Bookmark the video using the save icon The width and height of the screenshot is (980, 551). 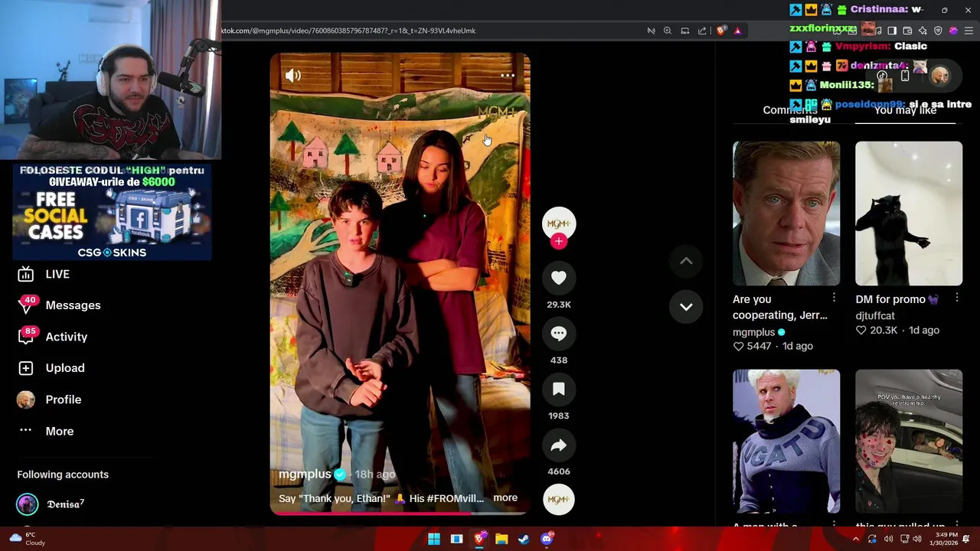tap(559, 390)
